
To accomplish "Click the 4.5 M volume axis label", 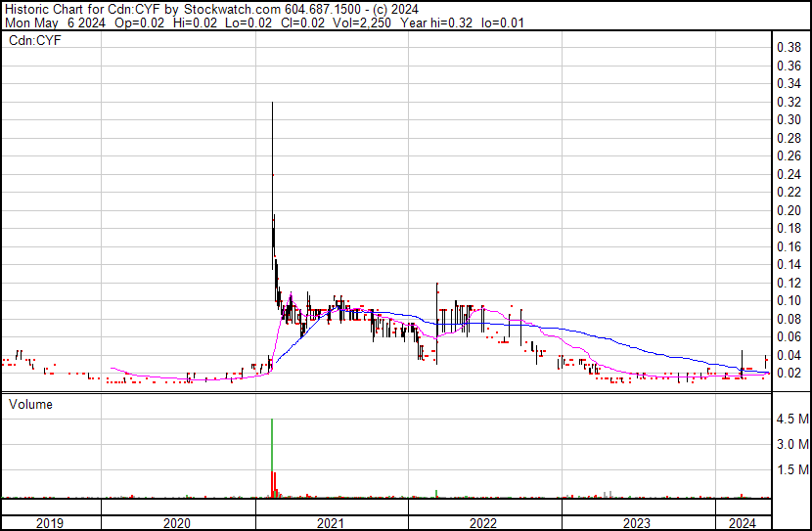I will coord(792,419).
